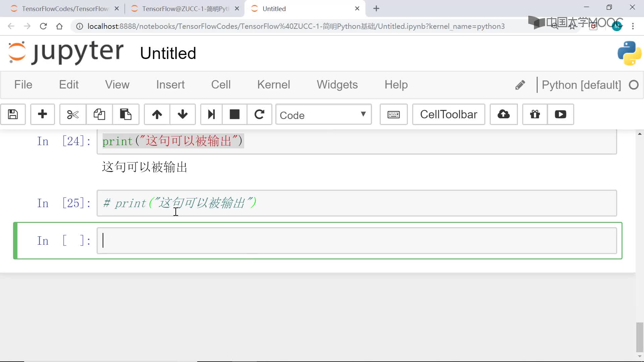Click the output text 这句可以被输出
644x362 pixels.
point(145,167)
